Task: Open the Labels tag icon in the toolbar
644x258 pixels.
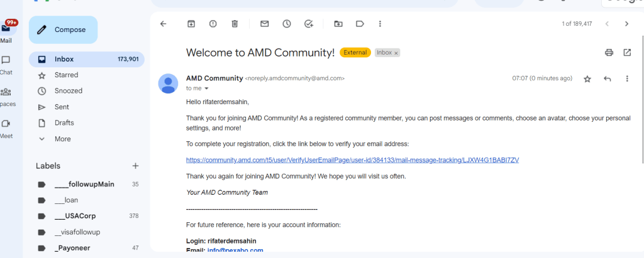Action: tap(360, 24)
